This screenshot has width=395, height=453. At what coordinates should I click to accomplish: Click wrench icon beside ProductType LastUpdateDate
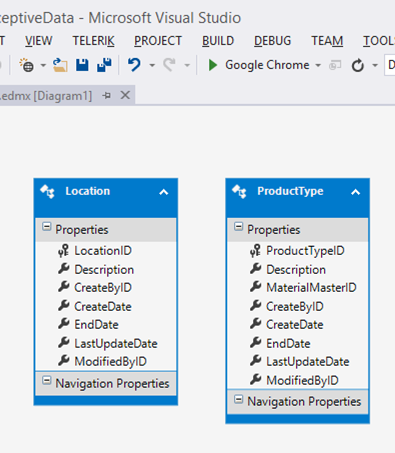(x=256, y=361)
